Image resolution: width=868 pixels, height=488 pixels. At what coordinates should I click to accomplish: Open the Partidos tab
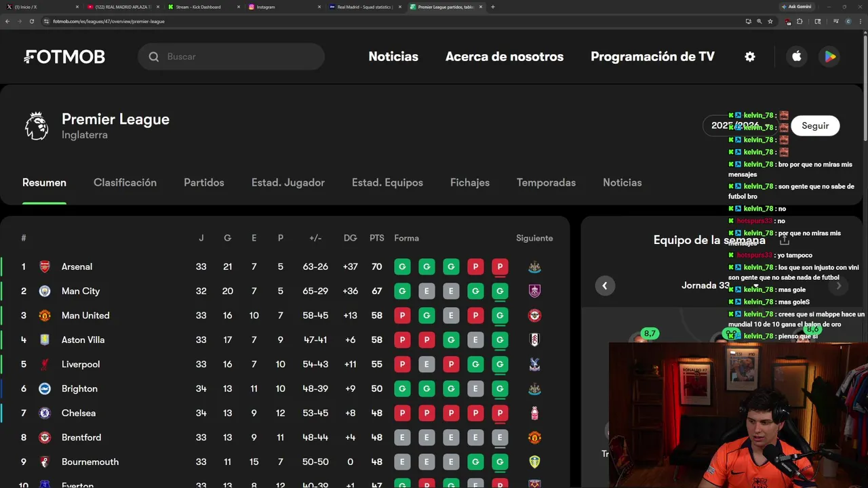(204, 182)
